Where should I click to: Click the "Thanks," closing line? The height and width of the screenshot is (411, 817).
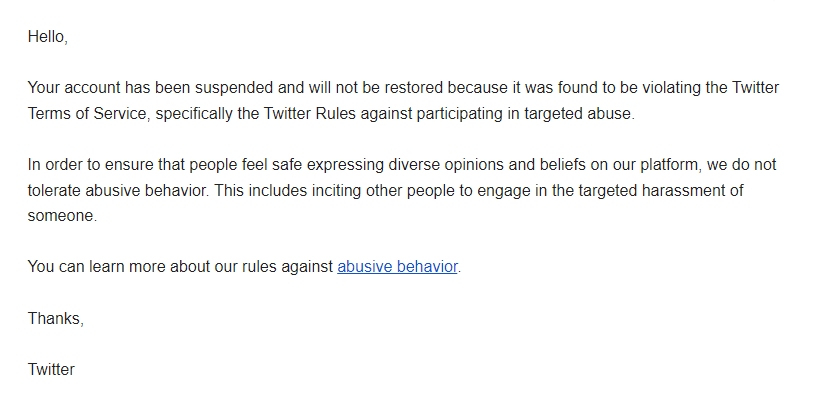(x=56, y=318)
